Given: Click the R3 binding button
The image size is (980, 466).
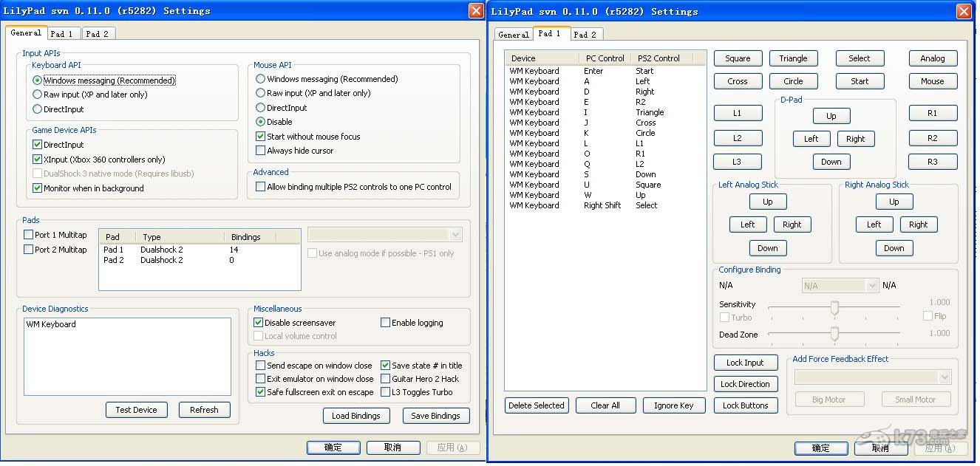Looking at the screenshot, I should 932,162.
